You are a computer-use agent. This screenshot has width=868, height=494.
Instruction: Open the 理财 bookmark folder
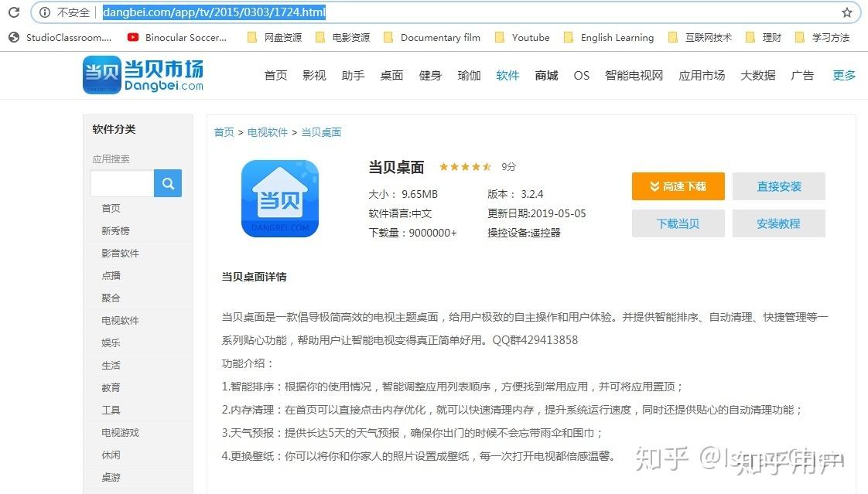[764, 38]
